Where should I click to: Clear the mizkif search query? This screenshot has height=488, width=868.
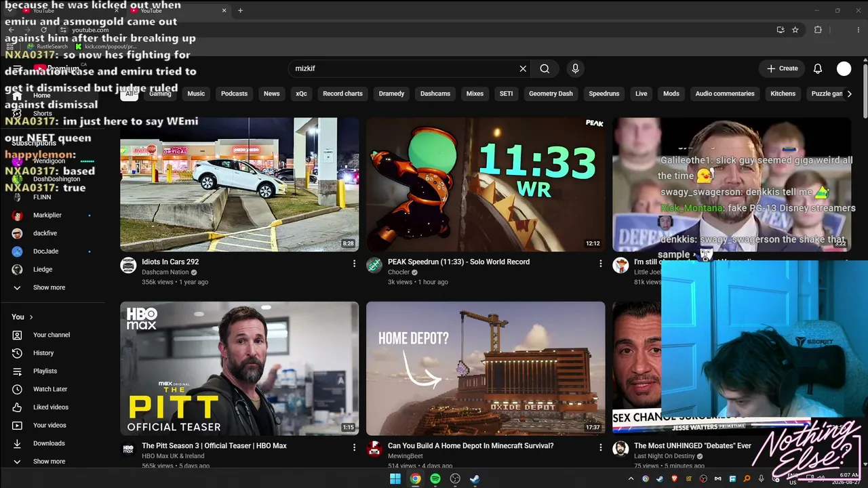tap(523, 68)
